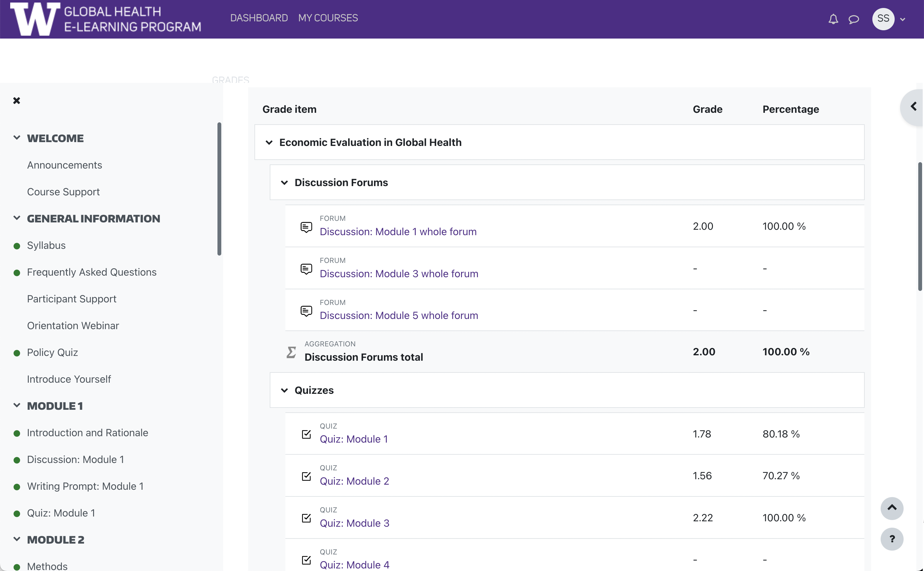Click the Policy Quiz completion indicator
The image size is (924, 571).
17,353
